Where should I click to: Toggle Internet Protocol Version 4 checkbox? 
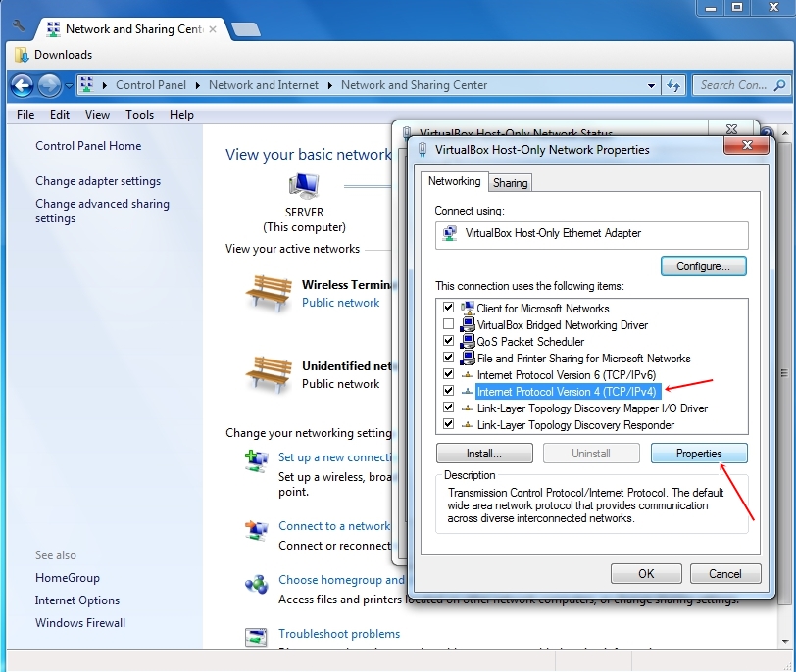pyautogui.click(x=448, y=391)
